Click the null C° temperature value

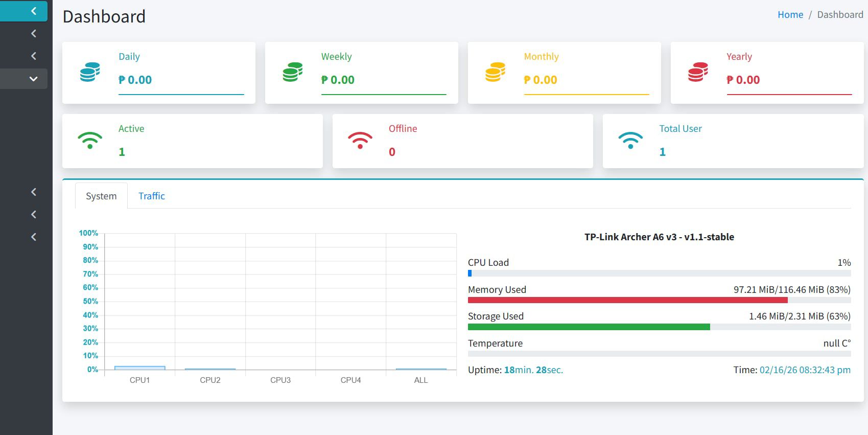tap(837, 343)
